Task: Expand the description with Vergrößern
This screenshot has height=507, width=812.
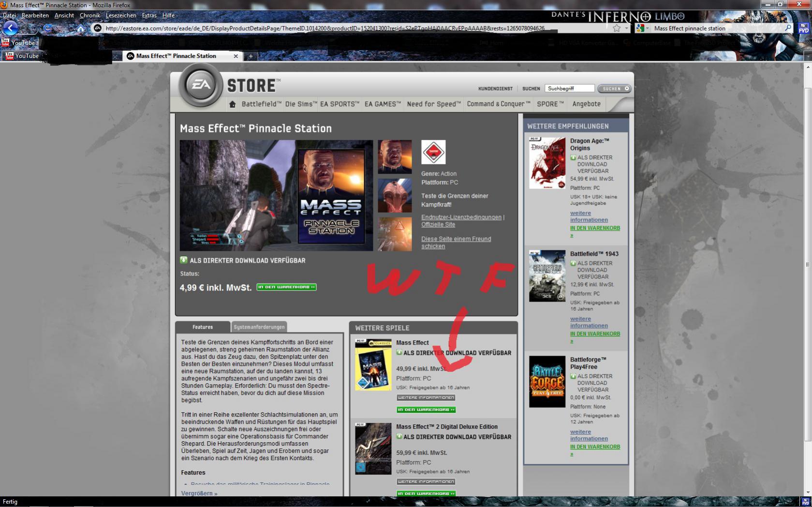Action: point(199,493)
